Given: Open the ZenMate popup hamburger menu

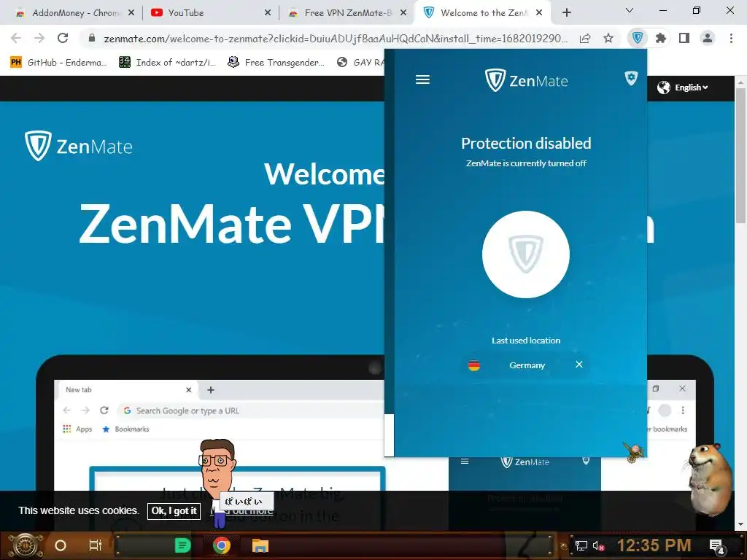Looking at the screenshot, I should [x=422, y=79].
